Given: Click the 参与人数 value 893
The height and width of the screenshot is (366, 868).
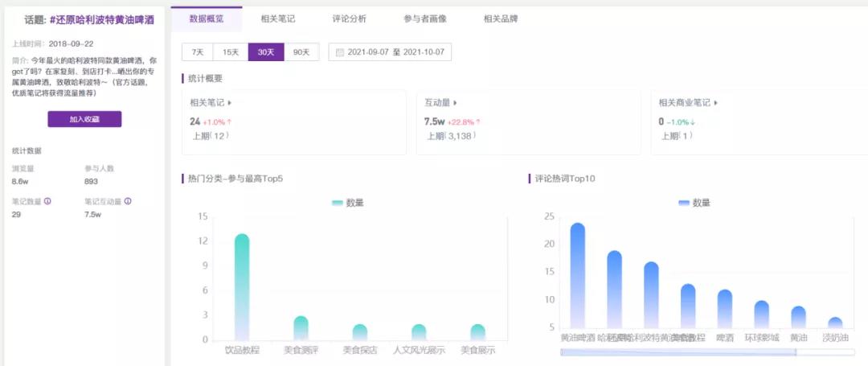Looking at the screenshot, I should tap(91, 182).
